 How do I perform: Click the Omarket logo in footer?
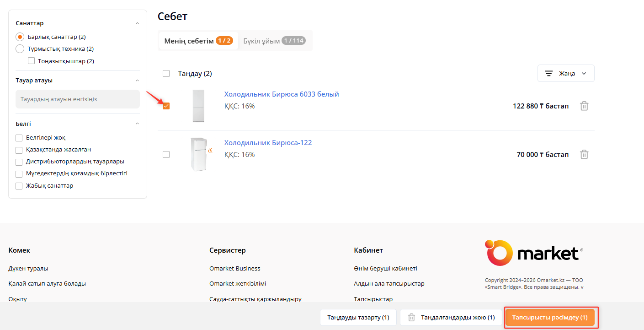click(x=534, y=253)
